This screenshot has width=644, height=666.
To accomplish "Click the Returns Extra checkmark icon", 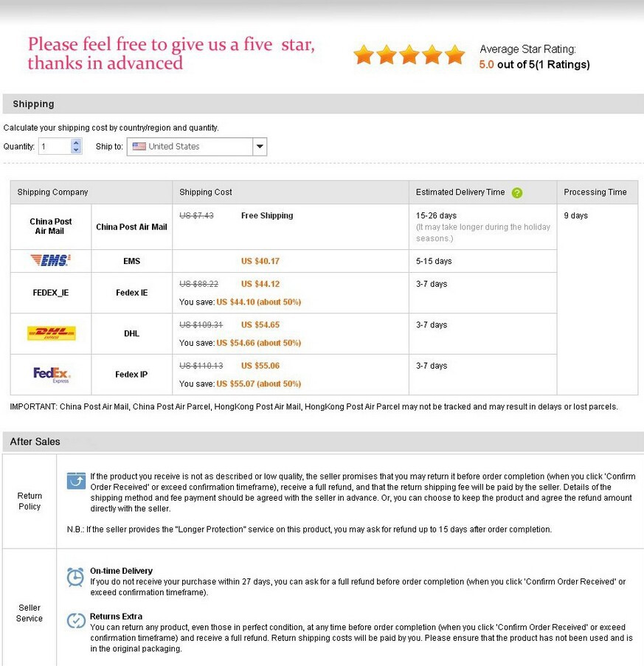I will 76,621.
